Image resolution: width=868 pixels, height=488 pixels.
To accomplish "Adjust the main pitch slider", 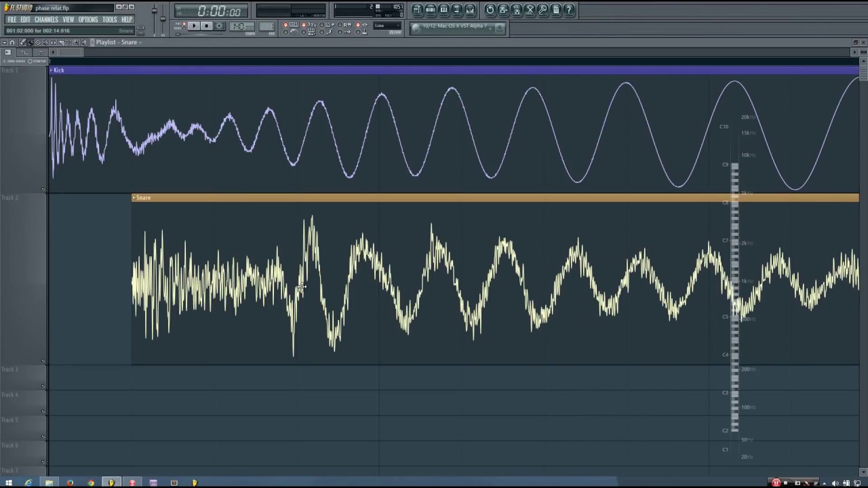I will point(163,19).
